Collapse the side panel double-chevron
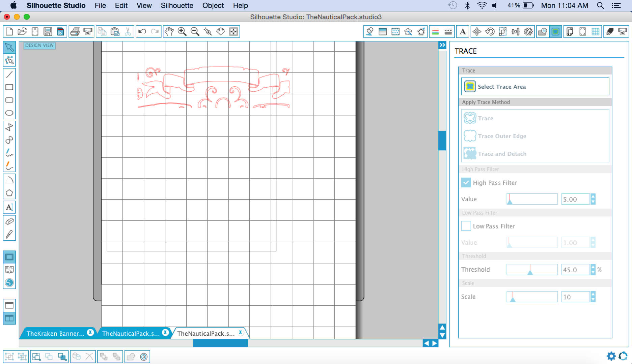632x364 pixels. tap(442, 45)
